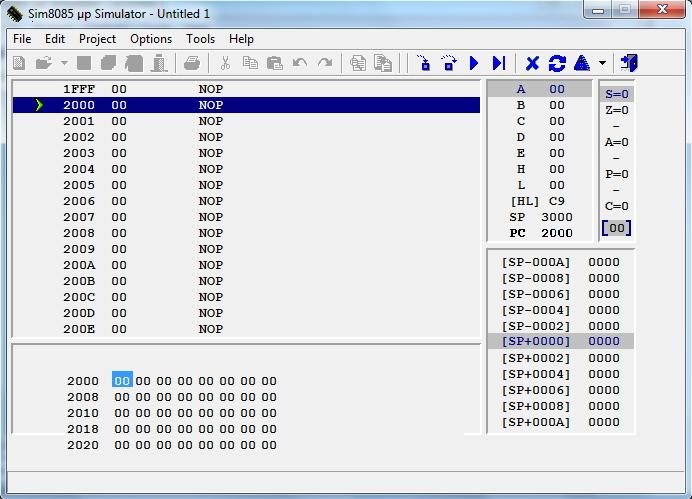Viewport: 692px width, 499px height.
Task: Click the Paste clipboard icon
Action: (x=275, y=63)
